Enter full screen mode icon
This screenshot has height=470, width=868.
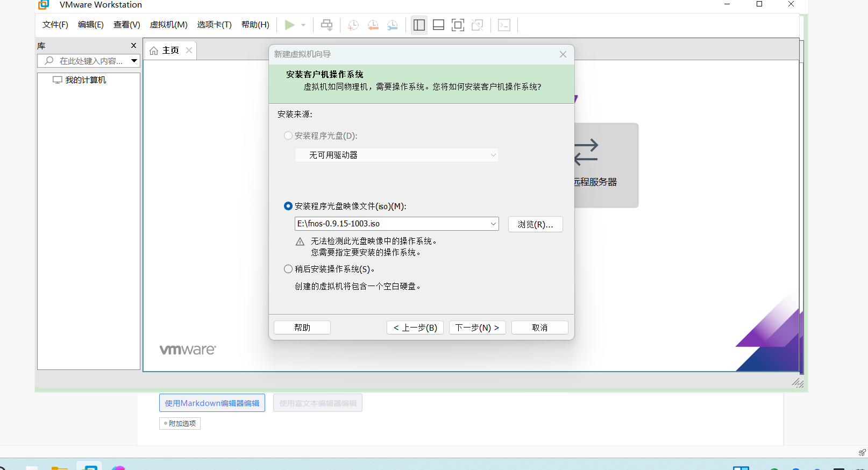click(458, 25)
